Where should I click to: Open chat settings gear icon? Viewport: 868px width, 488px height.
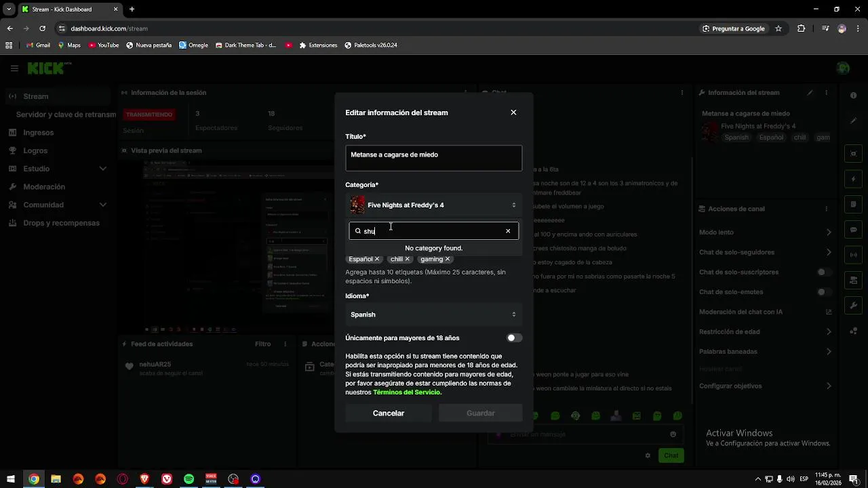648,455
